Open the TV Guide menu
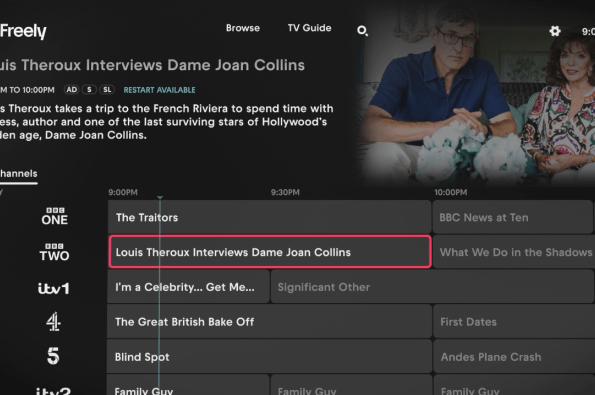 (309, 28)
